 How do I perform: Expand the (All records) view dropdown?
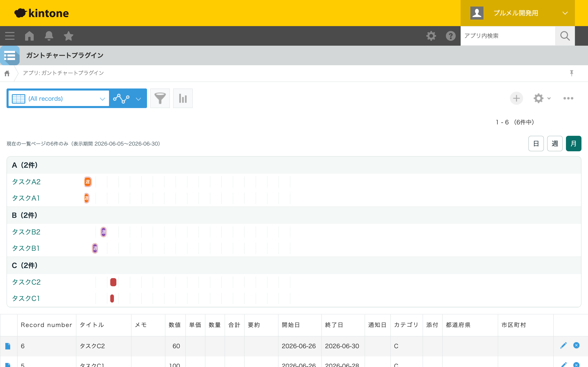click(59, 98)
